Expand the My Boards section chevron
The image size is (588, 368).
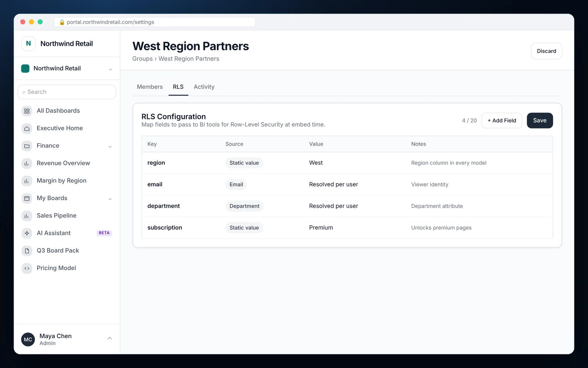tap(110, 199)
